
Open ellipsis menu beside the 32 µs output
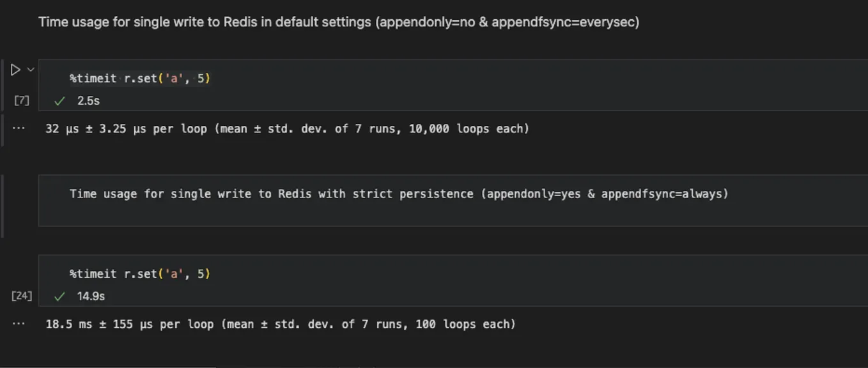point(19,128)
